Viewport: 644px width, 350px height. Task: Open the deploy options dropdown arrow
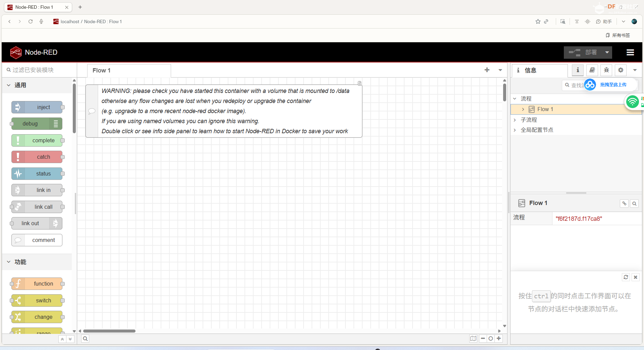[607, 52]
